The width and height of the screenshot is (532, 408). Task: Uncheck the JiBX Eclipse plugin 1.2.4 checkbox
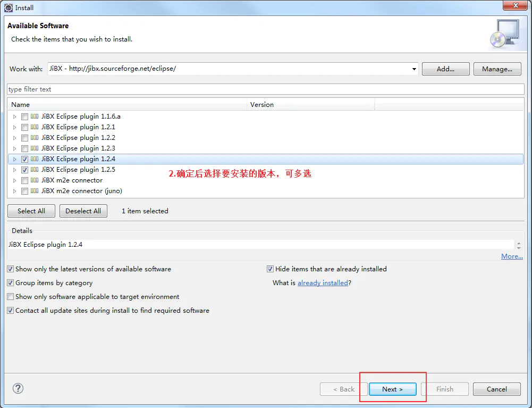coord(24,159)
